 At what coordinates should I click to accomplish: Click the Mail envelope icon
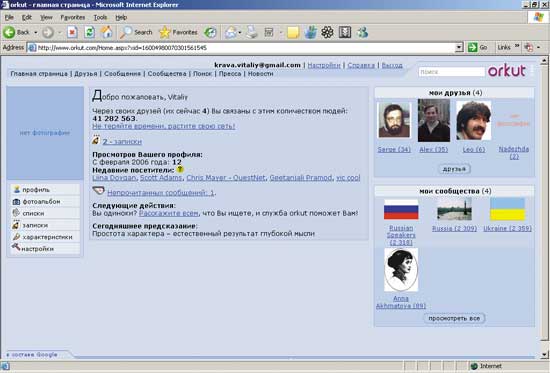pos(231,33)
